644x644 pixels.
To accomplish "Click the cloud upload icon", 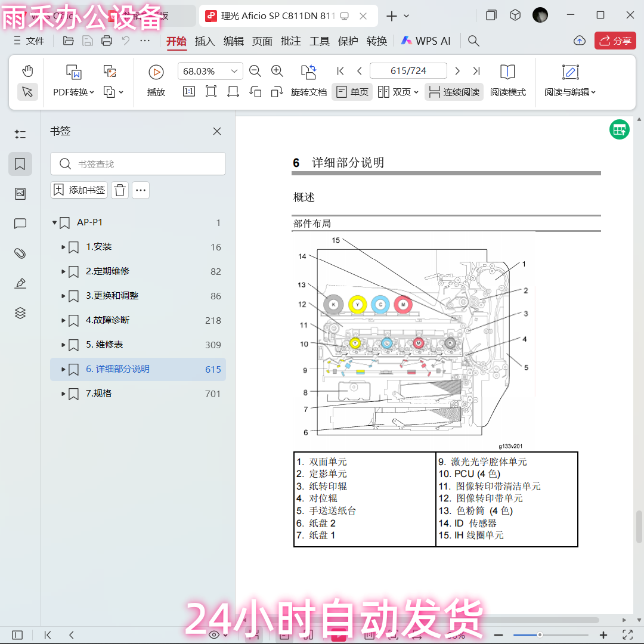I will (580, 41).
